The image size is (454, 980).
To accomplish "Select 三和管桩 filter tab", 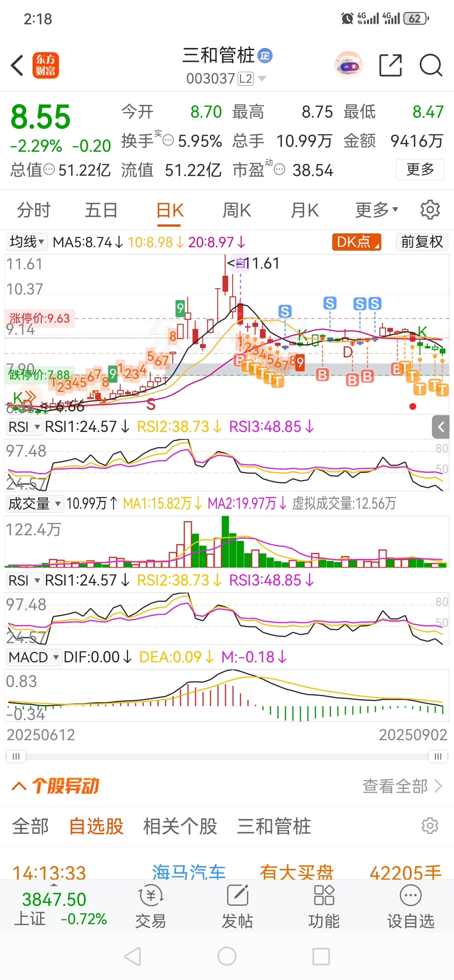I will 274,826.
